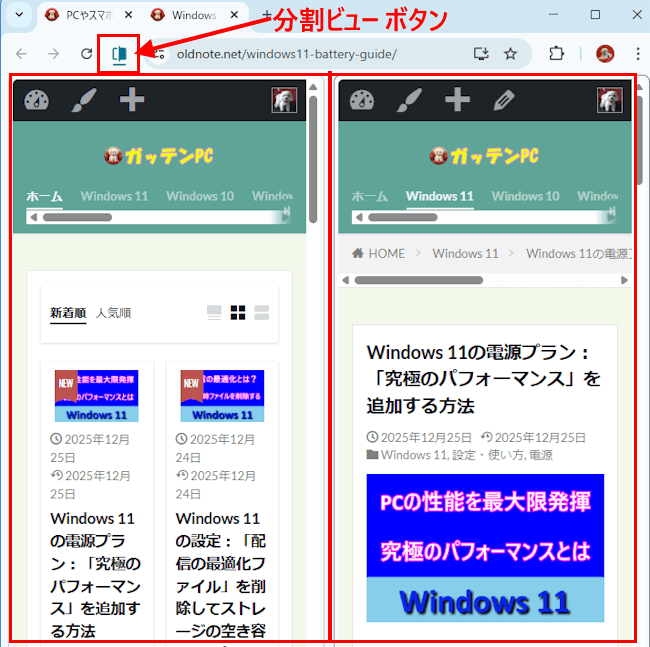
Task: Click the customize brush icon in left pane
Action: (x=84, y=100)
